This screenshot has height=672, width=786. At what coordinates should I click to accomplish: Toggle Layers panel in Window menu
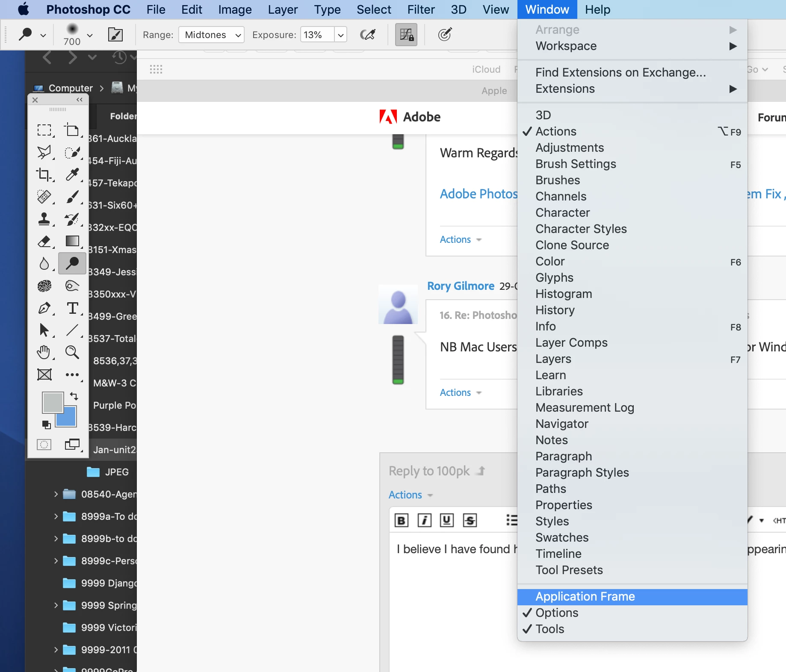pyautogui.click(x=632, y=359)
